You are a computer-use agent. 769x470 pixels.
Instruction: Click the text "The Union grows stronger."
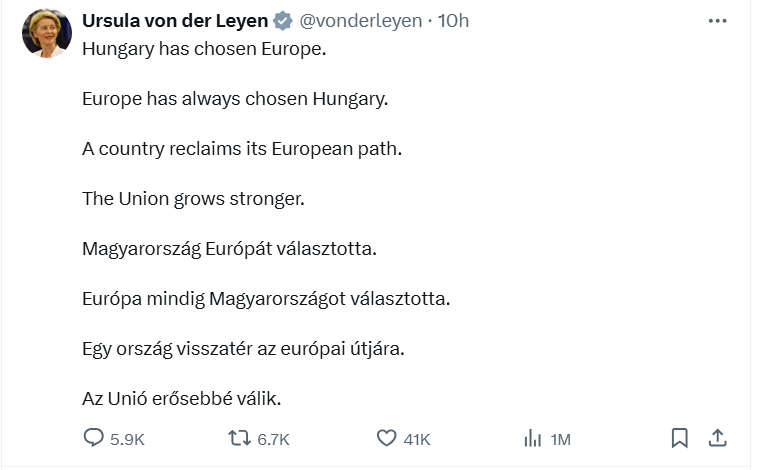192,198
